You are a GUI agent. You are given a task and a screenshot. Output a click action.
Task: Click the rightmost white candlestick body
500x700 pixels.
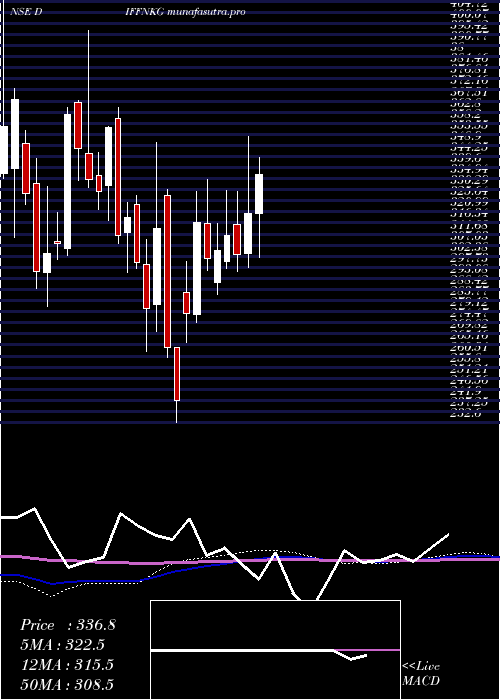[x=259, y=194]
